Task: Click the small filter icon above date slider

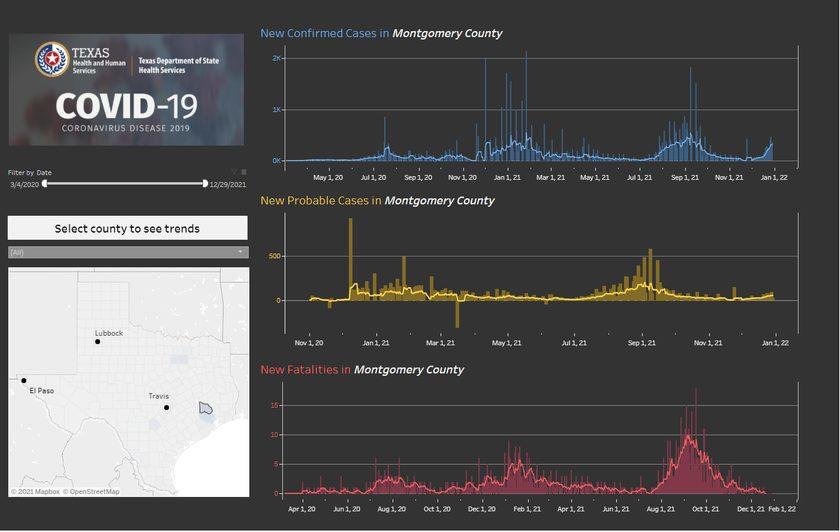Action: click(x=234, y=172)
